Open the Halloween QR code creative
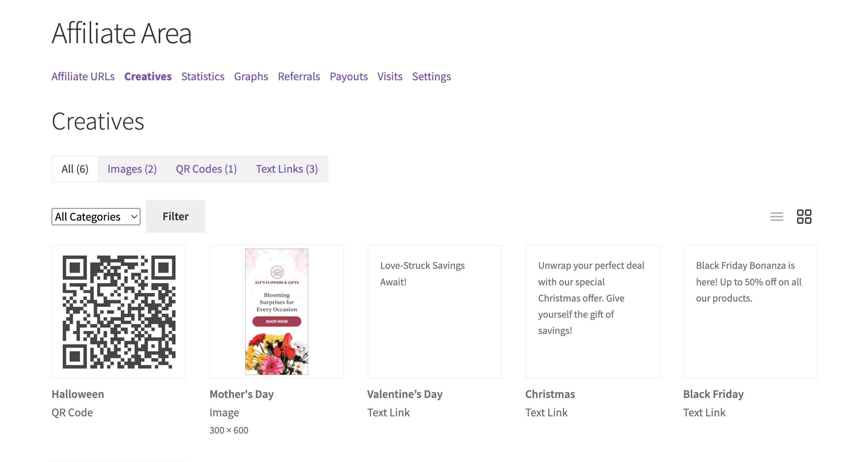Image resolution: width=868 pixels, height=462 pixels. pyautogui.click(x=119, y=312)
